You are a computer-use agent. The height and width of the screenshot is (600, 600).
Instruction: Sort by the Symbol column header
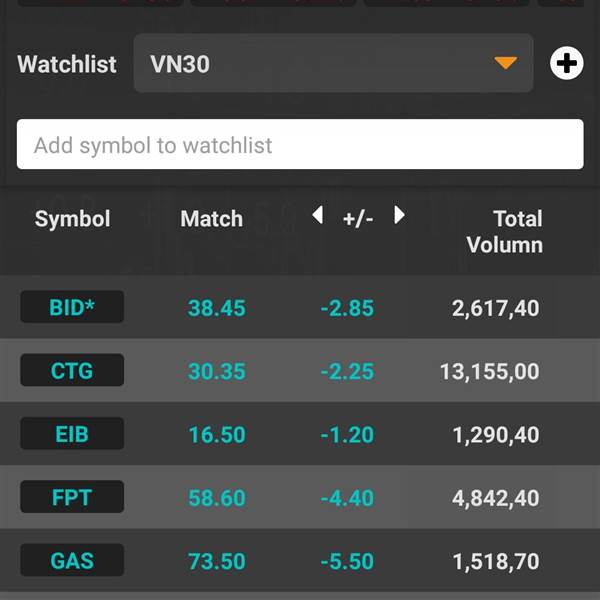(x=72, y=218)
